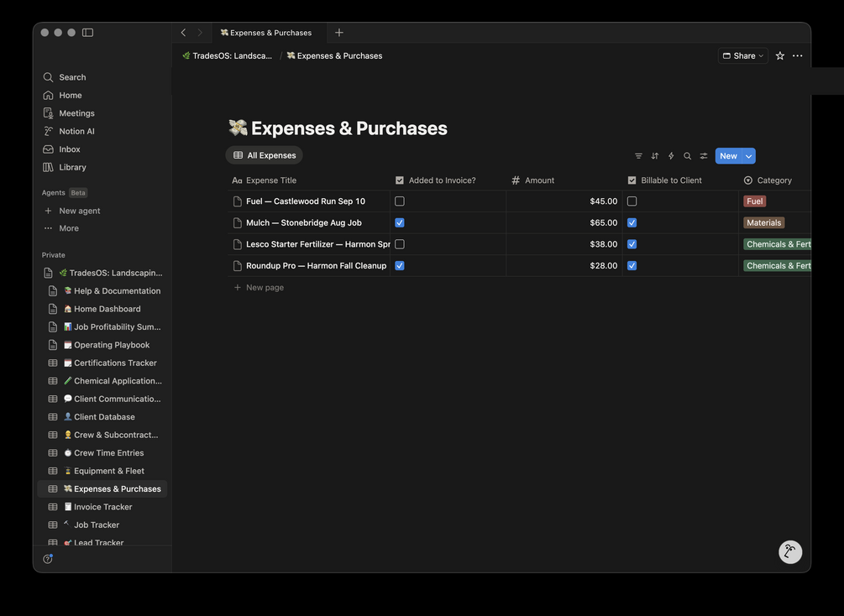Open the three-dot page options menu
The height and width of the screenshot is (616, 844).
[798, 56]
